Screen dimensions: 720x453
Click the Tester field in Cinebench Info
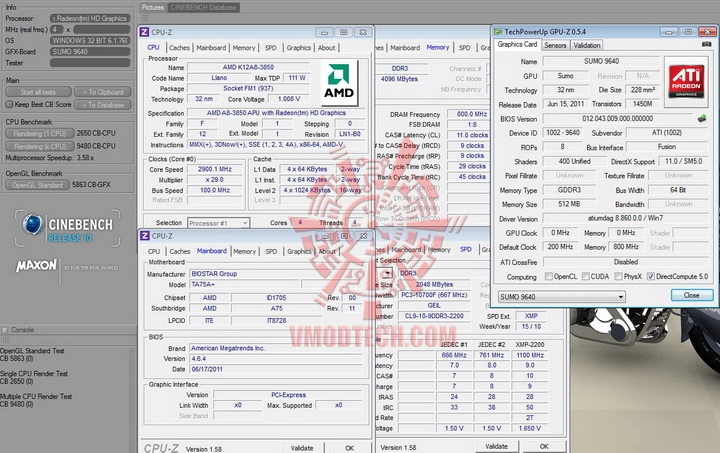(90, 63)
